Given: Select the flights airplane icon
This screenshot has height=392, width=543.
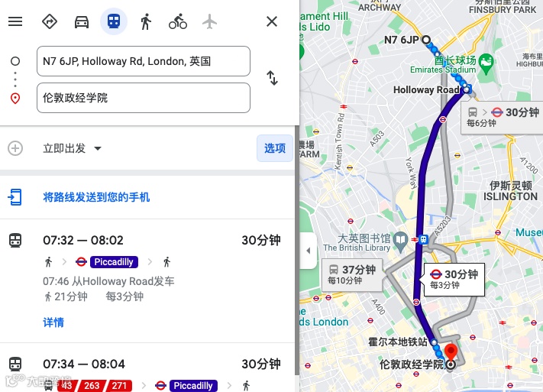Looking at the screenshot, I should click(x=209, y=22).
